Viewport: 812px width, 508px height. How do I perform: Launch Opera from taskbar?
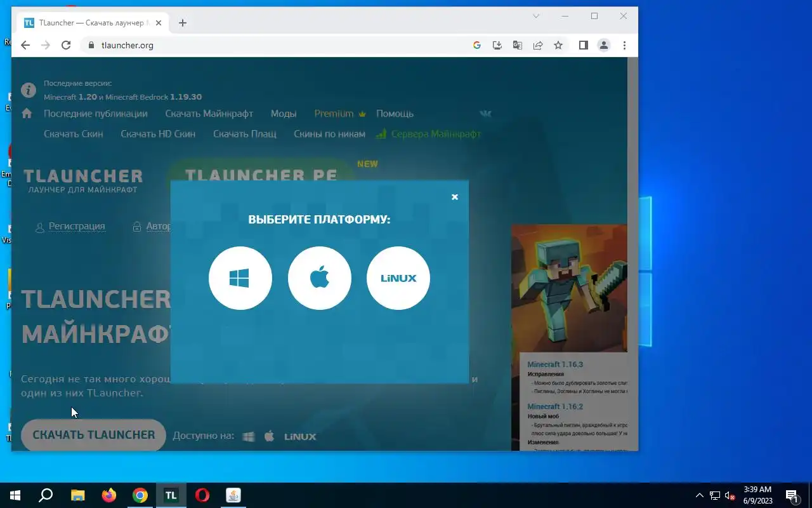(202, 495)
